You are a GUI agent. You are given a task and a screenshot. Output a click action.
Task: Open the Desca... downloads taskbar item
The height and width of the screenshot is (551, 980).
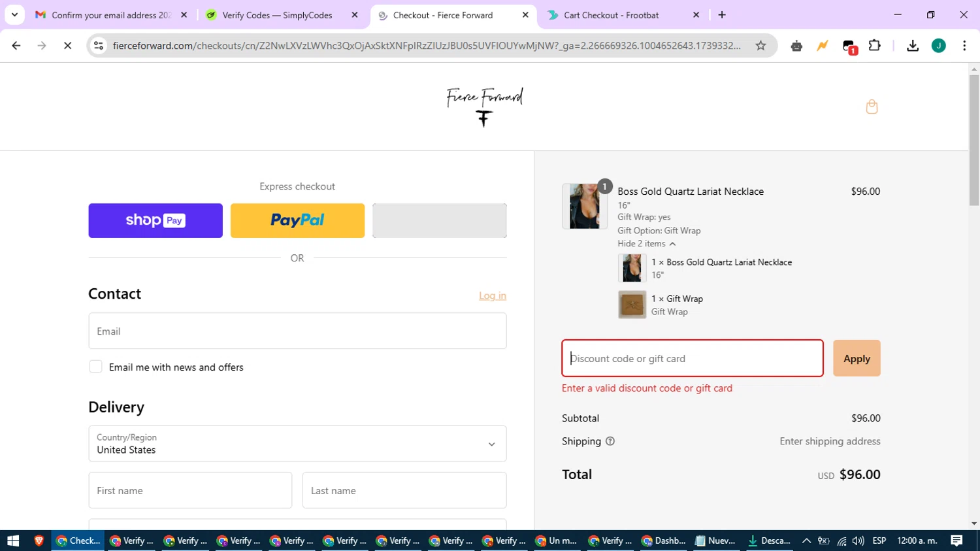click(769, 541)
